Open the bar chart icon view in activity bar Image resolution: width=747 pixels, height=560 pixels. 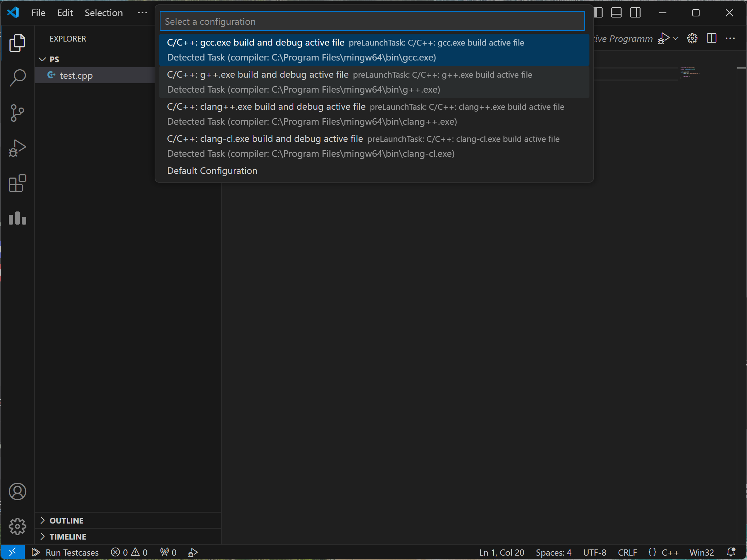[x=17, y=218]
